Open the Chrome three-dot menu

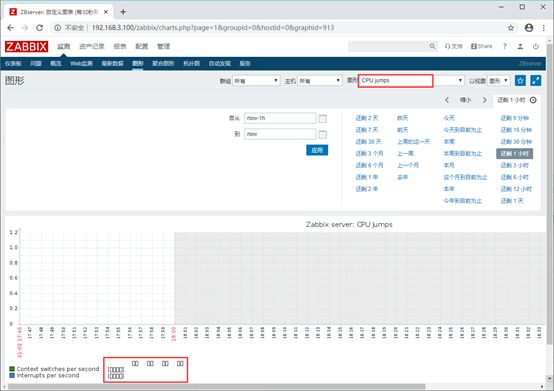pos(544,28)
